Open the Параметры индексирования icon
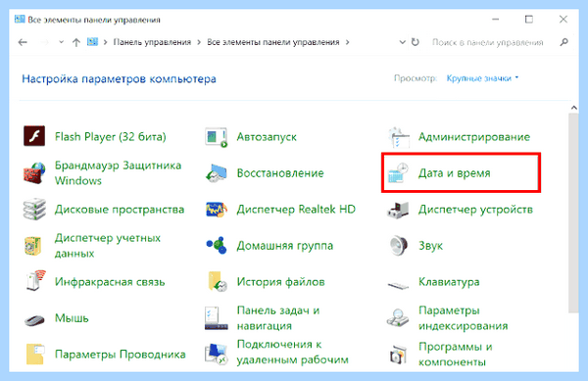The image size is (588, 381). click(398, 317)
